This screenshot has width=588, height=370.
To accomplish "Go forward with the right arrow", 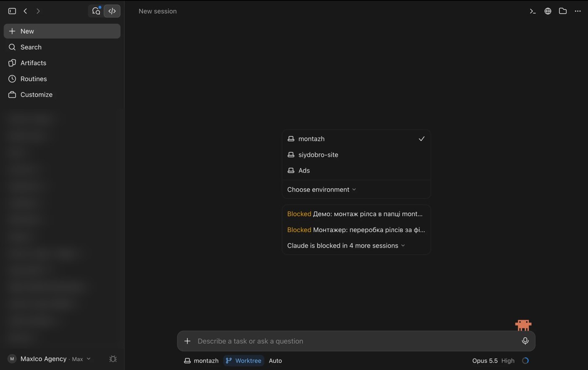I will tap(38, 11).
